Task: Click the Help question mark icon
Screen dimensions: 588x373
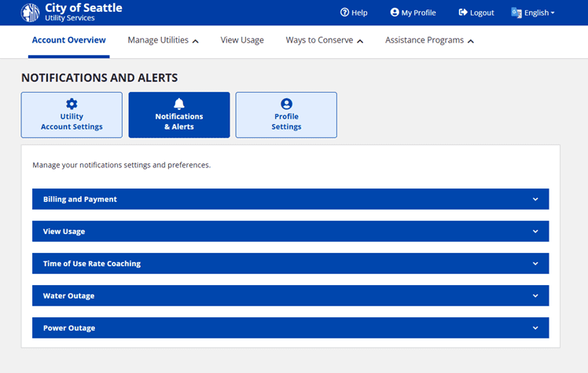Action: [344, 13]
